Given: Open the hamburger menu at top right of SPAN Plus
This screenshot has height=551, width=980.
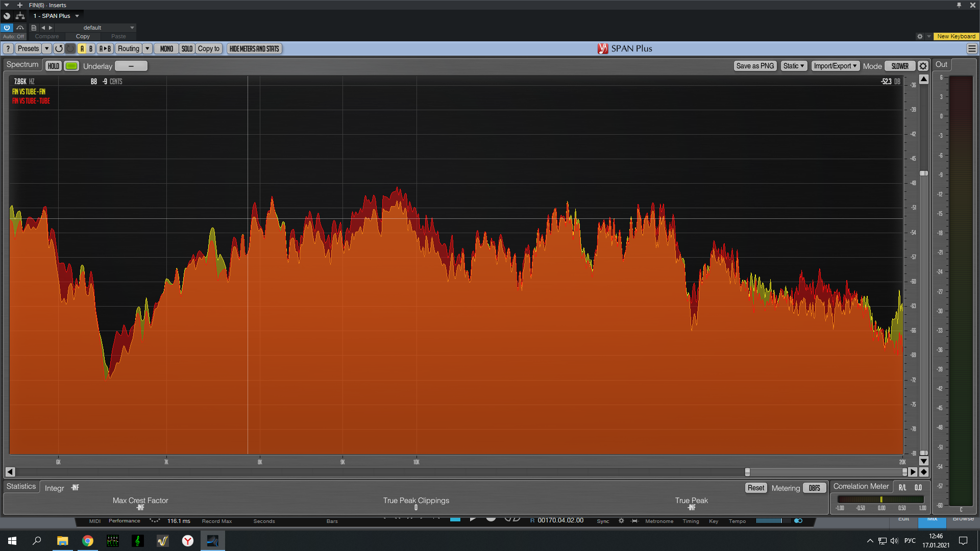Looking at the screenshot, I should tap(972, 48).
